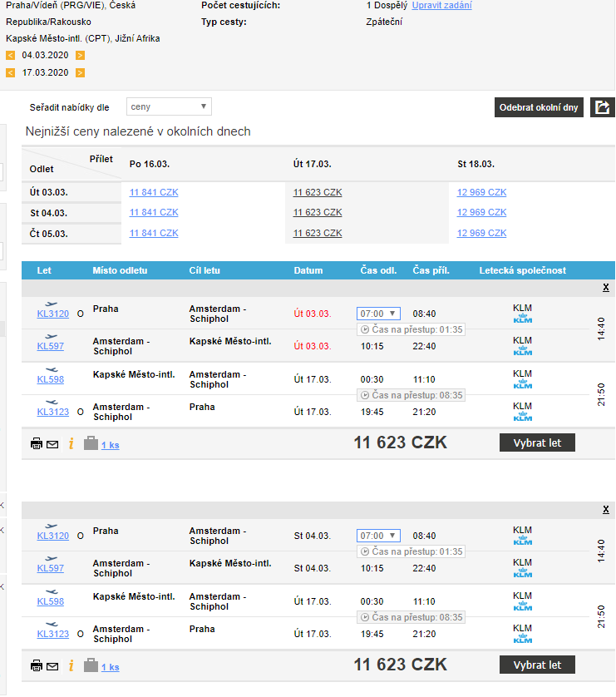Screen dimensions: 616x697
Task: Click the Po 16.03. arrival column header
Action: pos(150,164)
